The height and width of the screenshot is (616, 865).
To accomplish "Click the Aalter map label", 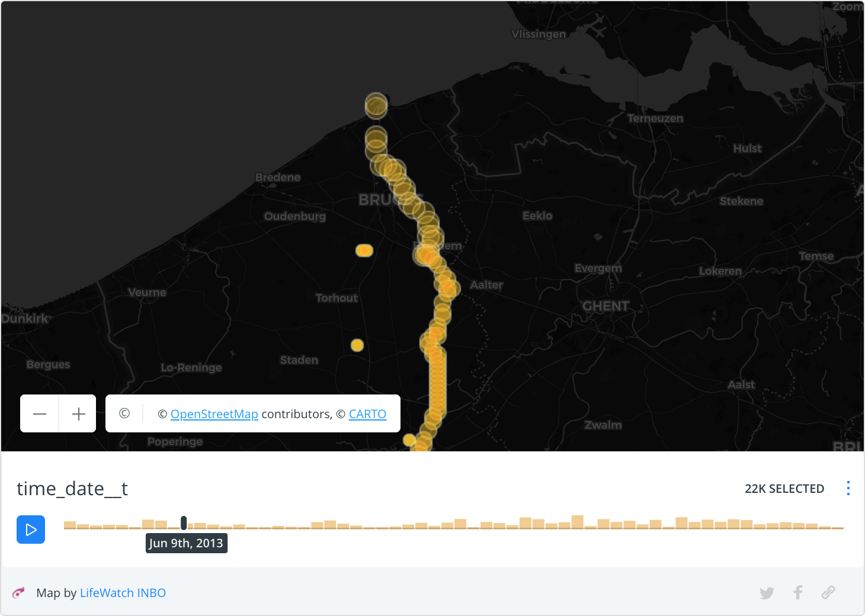I will [x=486, y=285].
